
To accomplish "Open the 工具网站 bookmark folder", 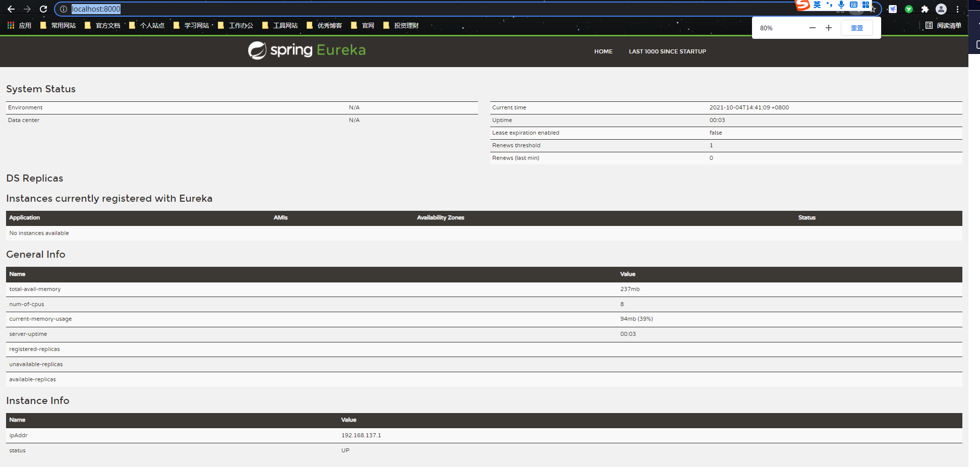I will [x=280, y=25].
